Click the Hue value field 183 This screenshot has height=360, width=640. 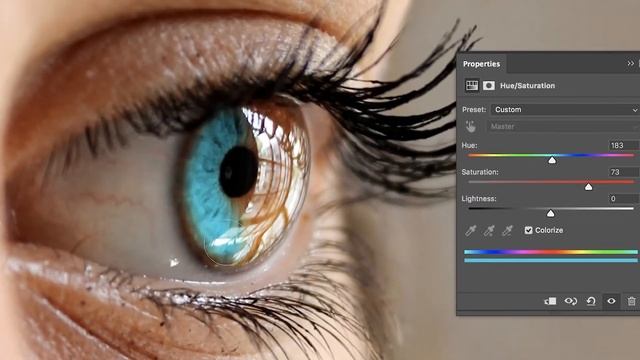[x=624, y=145]
